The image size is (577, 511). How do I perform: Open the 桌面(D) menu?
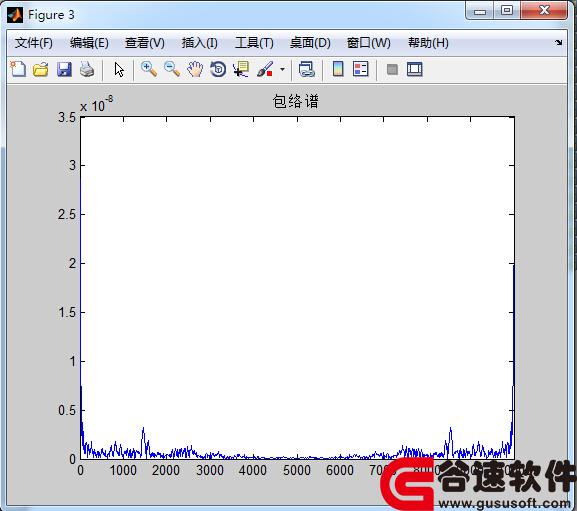tap(310, 43)
